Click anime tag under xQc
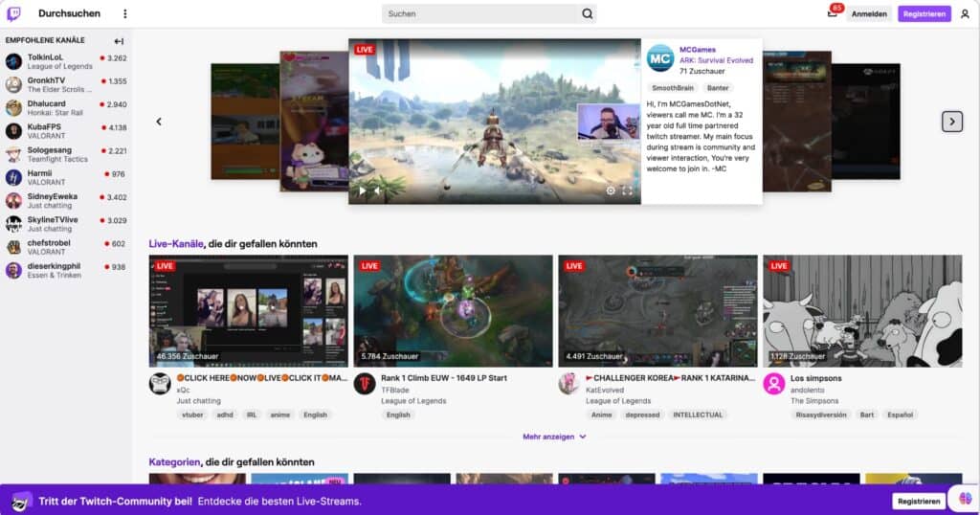 (280, 415)
